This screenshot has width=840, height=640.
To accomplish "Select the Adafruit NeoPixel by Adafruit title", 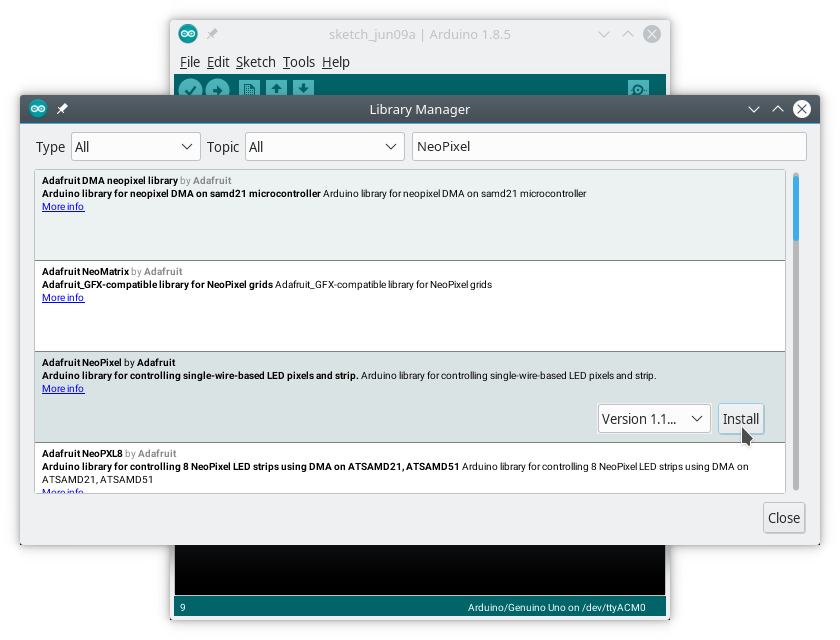I will pos(109,363).
